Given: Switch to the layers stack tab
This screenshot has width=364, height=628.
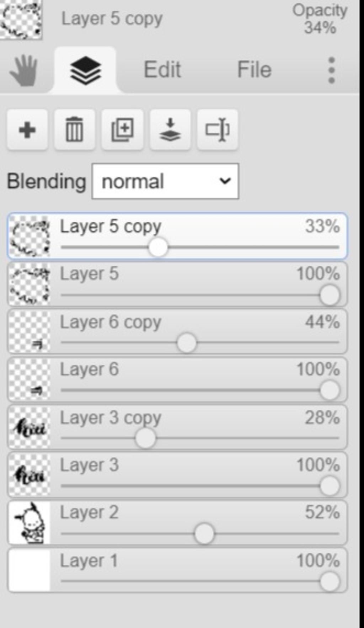Looking at the screenshot, I should pos(85,70).
